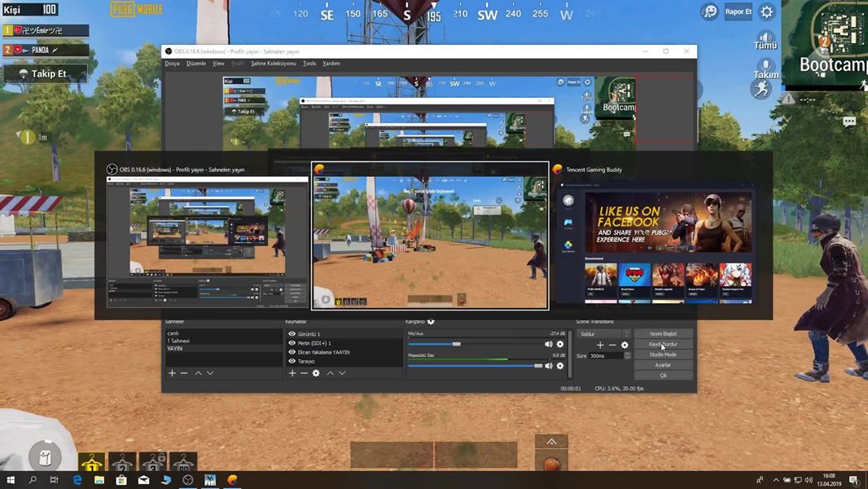
Task: Open the Karıştırıcı mixer gear icon
Action: pos(431,322)
